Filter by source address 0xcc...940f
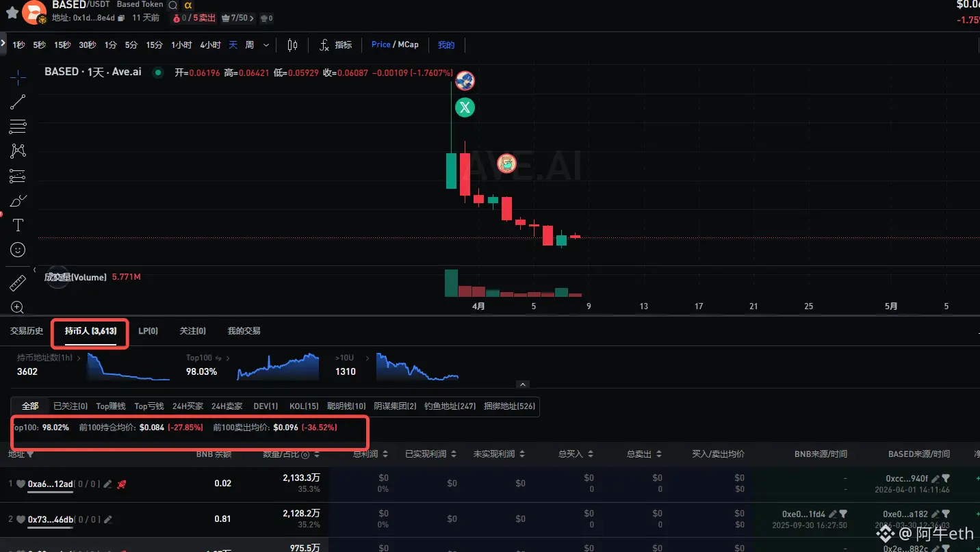This screenshot has height=552, width=980. click(946, 479)
